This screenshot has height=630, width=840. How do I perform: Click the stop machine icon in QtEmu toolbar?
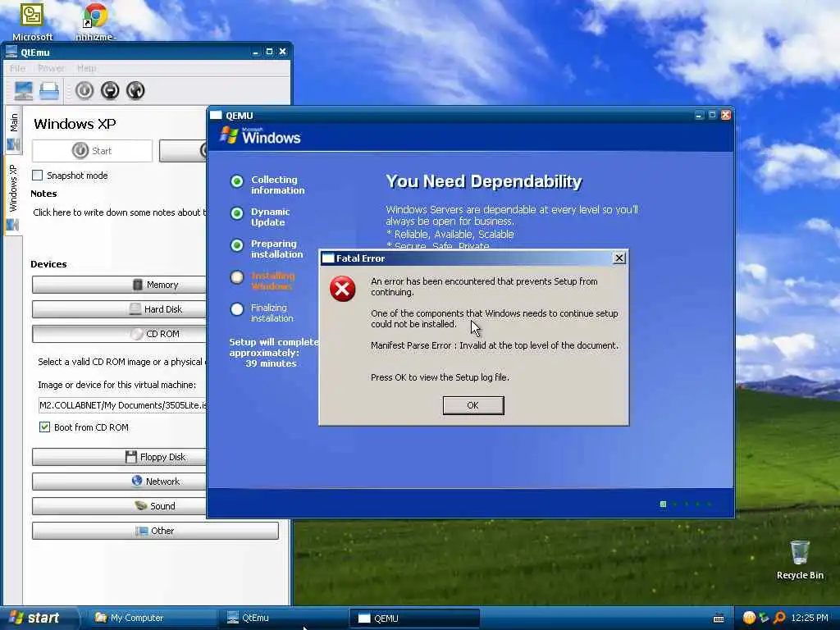(110, 90)
